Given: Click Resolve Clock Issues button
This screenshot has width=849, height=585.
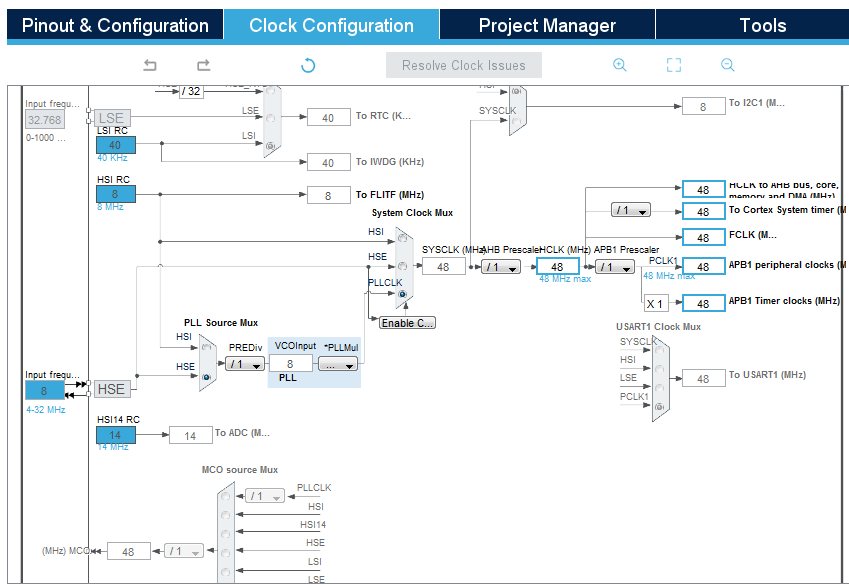Looking at the screenshot, I should click(464, 66).
